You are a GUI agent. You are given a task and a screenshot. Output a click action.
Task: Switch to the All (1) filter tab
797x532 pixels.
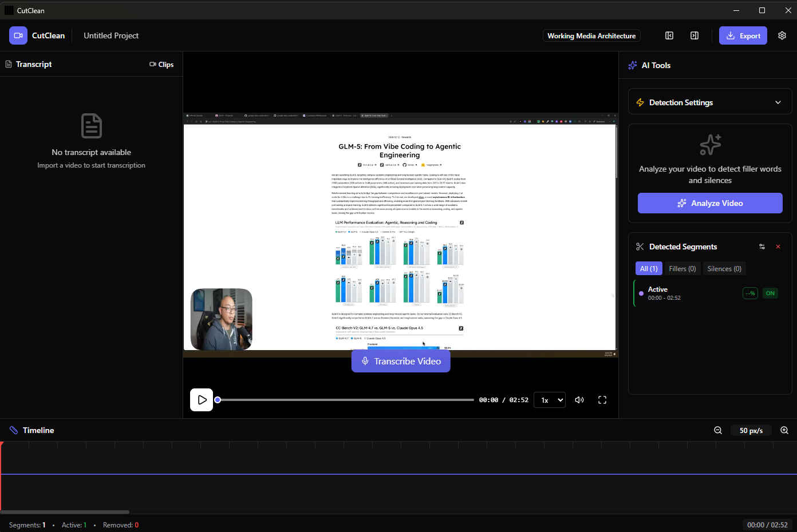coord(649,269)
